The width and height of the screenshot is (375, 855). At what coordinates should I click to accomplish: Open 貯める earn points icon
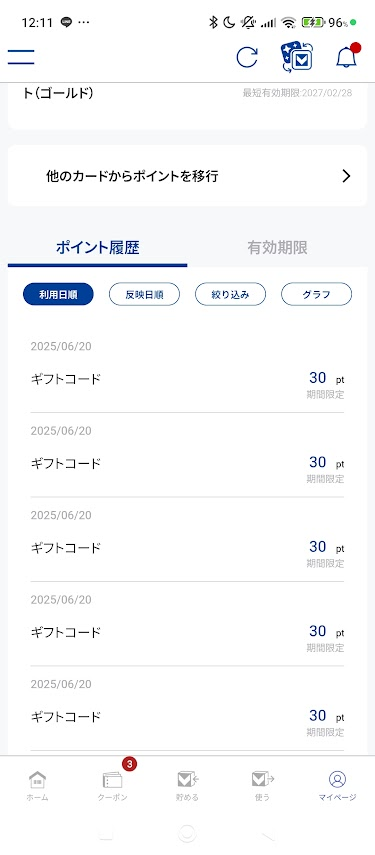point(188,786)
